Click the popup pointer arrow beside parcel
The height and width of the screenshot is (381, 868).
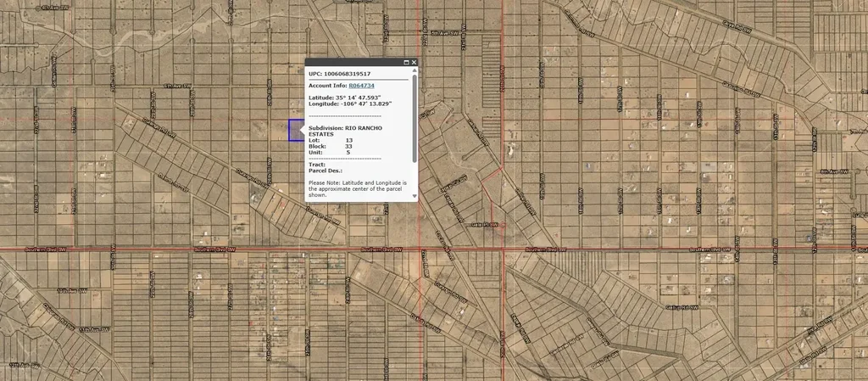303,130
